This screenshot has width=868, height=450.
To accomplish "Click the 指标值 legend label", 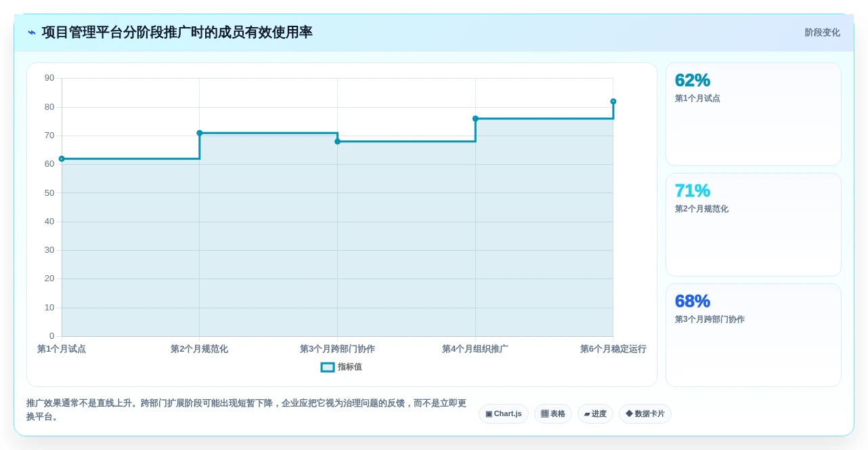I will pos(350,367).
